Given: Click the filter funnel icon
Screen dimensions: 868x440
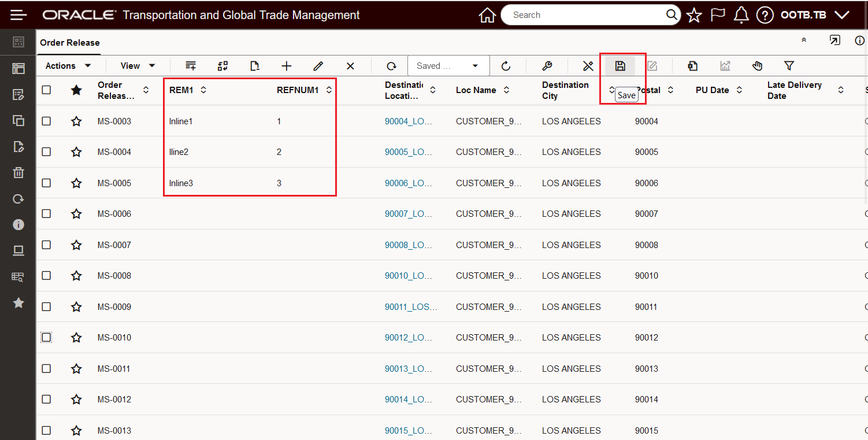Looking at the screenshot, I should point(789,66).
